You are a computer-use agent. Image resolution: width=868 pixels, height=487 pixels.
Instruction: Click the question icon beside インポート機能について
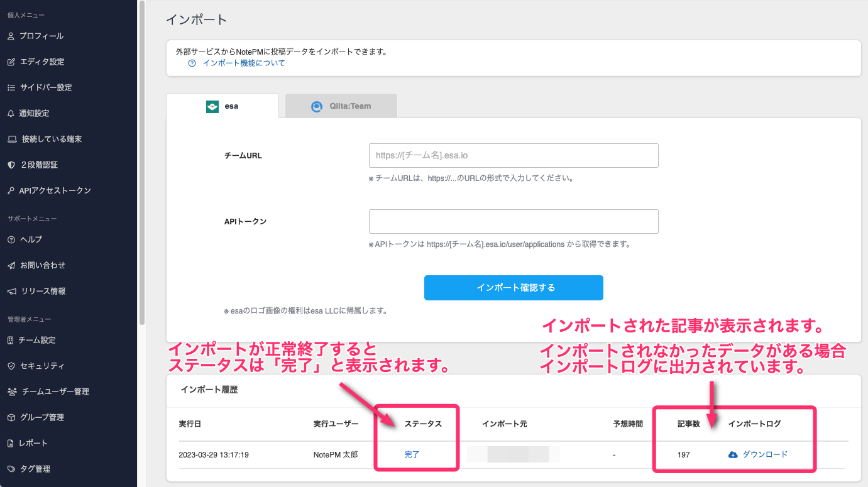click(192, 63)
